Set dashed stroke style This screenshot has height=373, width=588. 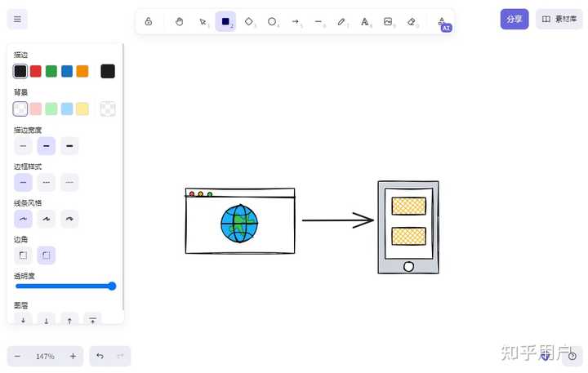coord(46,183)
